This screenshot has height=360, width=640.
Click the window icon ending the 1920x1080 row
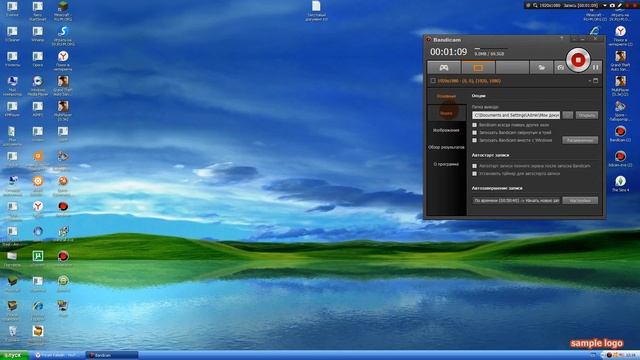coord(596,81)
